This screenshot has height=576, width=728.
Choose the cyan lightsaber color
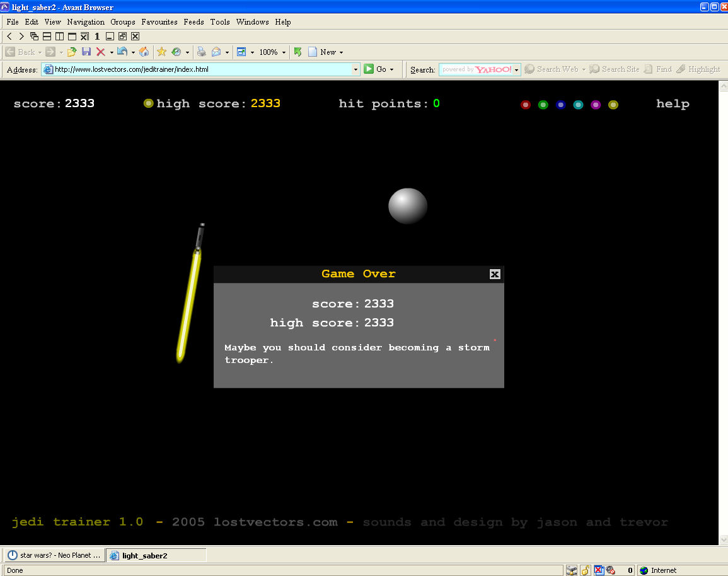tap(578, 105)
